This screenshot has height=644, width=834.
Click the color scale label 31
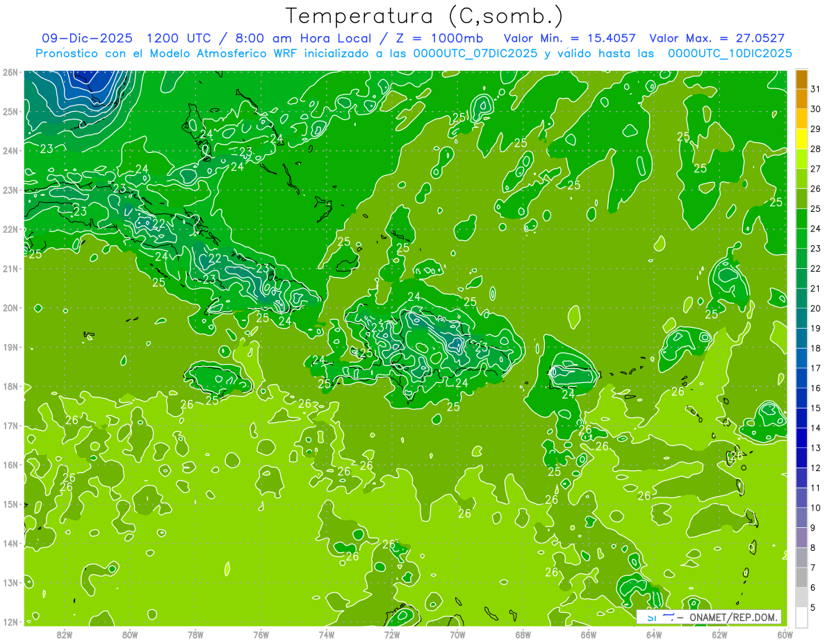point(816,89)
